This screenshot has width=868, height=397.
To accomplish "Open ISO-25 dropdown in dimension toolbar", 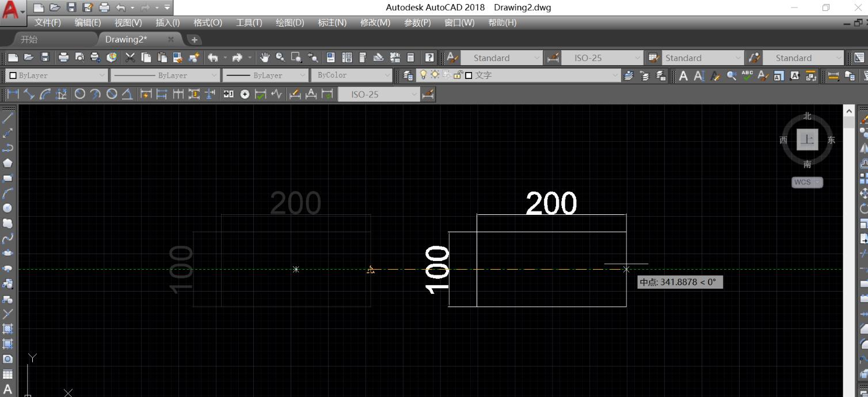I will (x=379, y=94).
